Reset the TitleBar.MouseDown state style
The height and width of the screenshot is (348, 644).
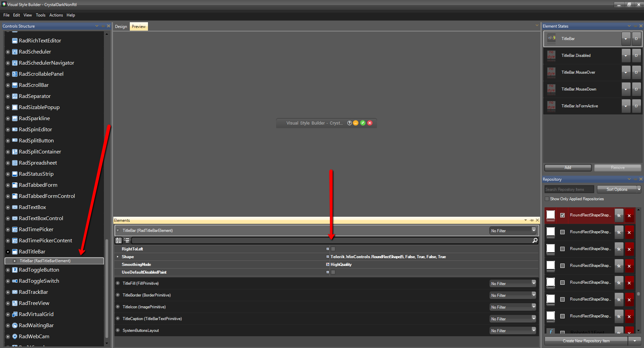[x=636, y=89]
